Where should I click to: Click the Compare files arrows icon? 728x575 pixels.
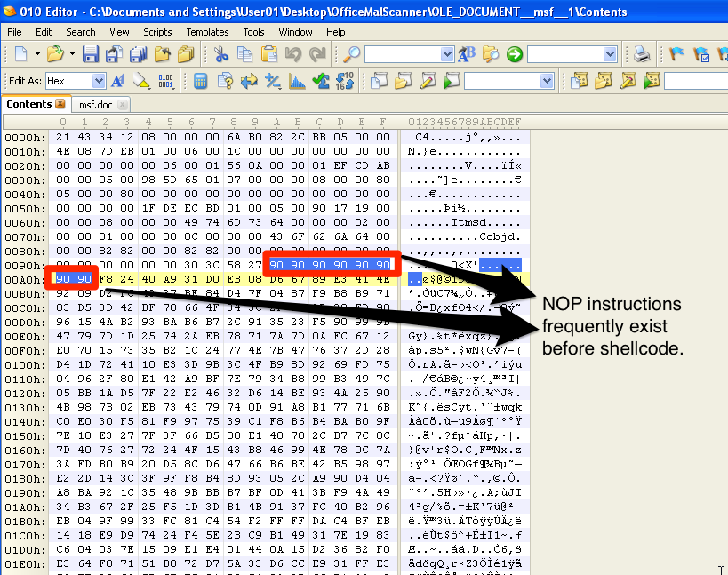pyautogui.click(x=249, y=82)
